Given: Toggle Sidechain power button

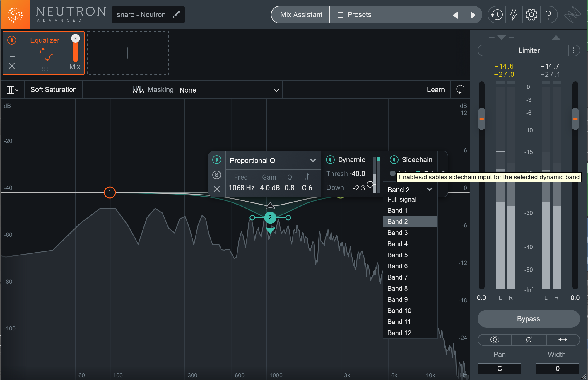Looking at the screenshot, I should [394, 160].
